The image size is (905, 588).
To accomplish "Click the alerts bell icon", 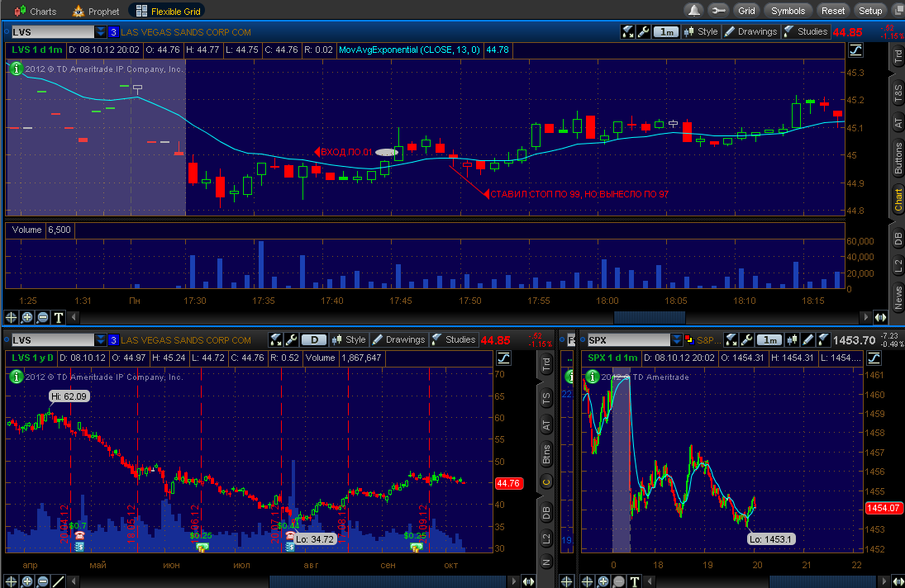I will [693, 11].
